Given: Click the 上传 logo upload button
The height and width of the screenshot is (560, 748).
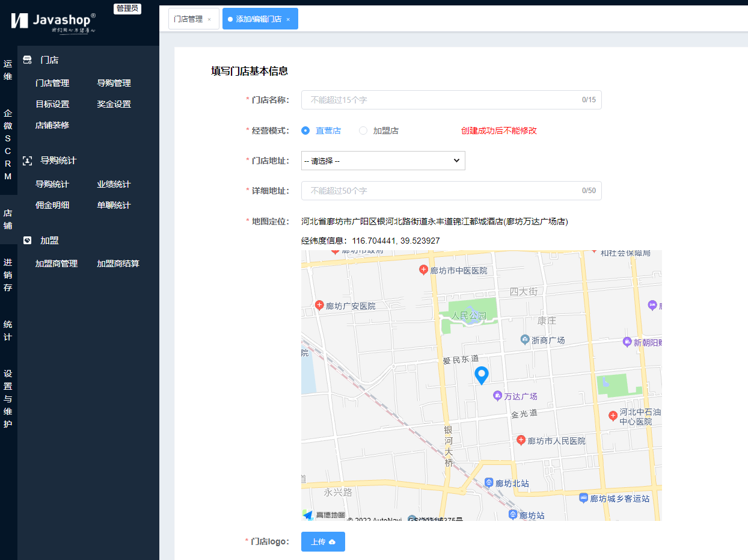Looking at the screenshot, I should coord(323,541).
